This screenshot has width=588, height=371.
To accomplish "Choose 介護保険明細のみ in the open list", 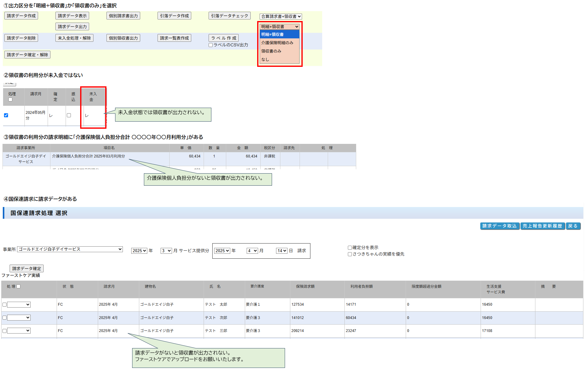I will [277, 43].
